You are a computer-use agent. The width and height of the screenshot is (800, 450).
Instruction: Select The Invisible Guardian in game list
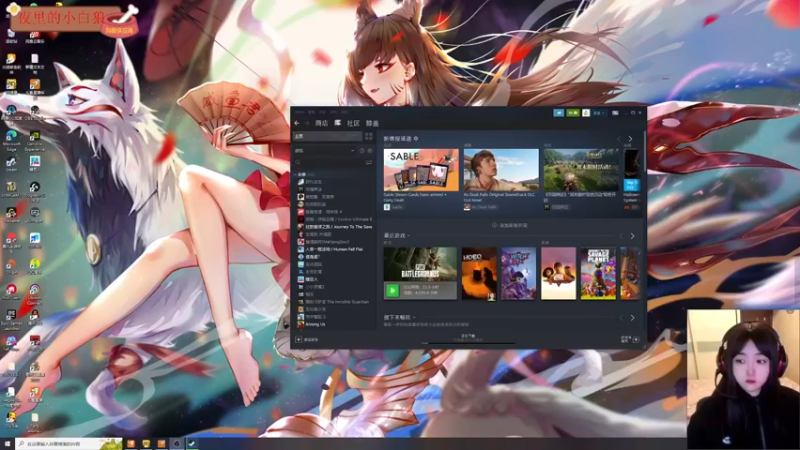coord(333,302)
